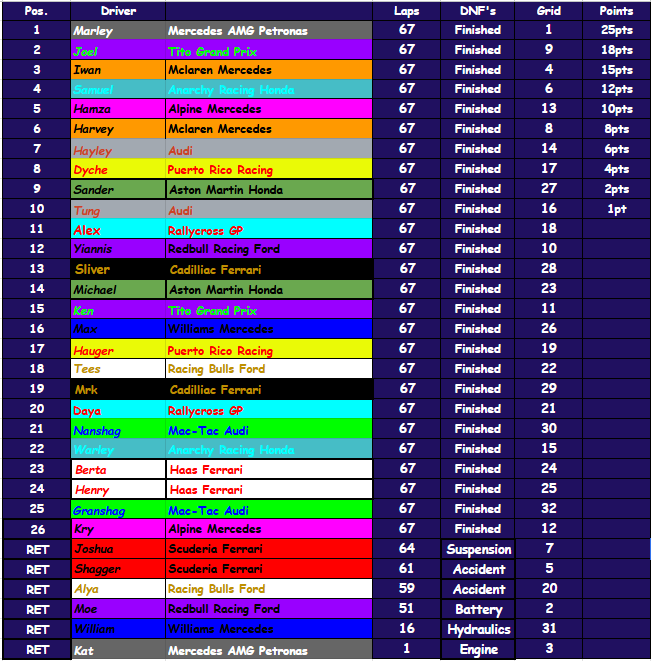Select driver cell Nanshag
651x661 pixels.
(x=118, y=429)
